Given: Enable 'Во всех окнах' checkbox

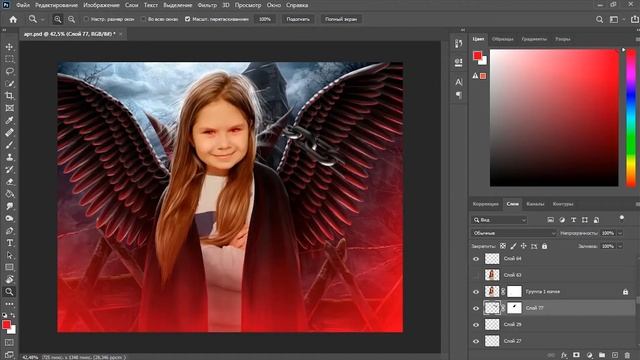Looking at the screenshot, I should (x=143, y=19).
